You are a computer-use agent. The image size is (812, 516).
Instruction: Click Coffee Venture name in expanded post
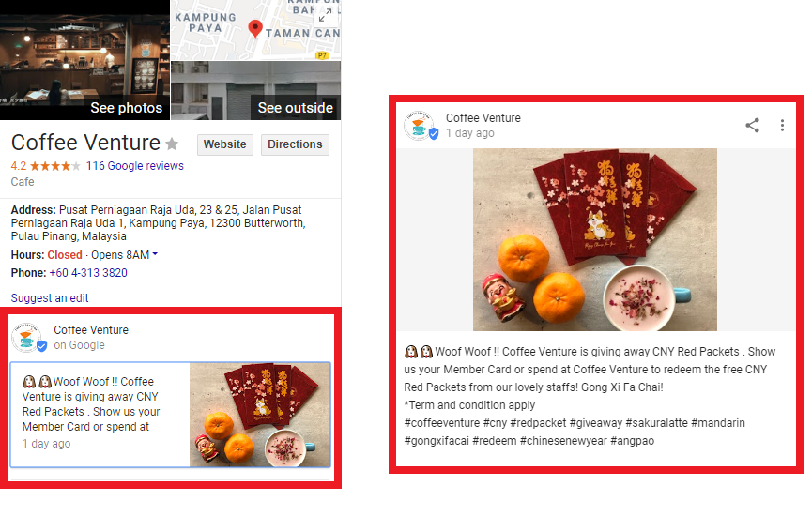(x=483, y=118)
